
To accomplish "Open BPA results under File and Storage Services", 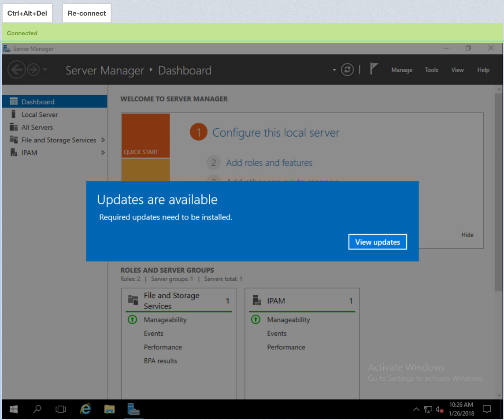I will point(160,361).
